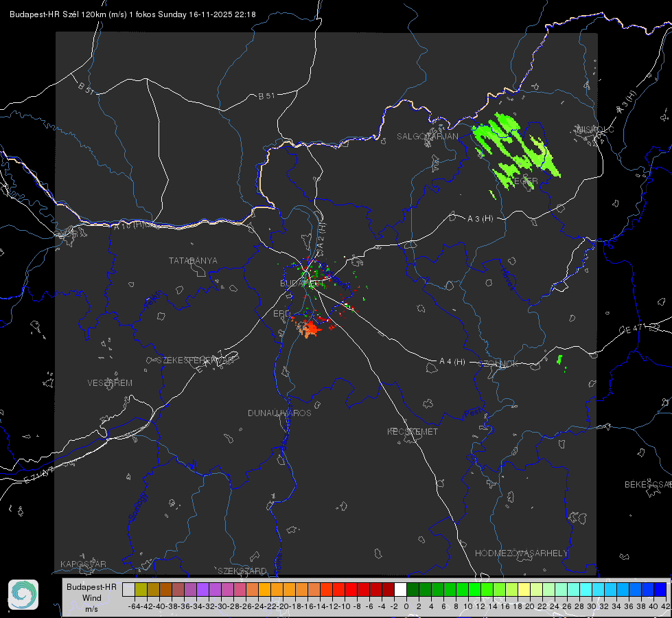Pick the pale yellow swatch in the legend

point(524,589)
